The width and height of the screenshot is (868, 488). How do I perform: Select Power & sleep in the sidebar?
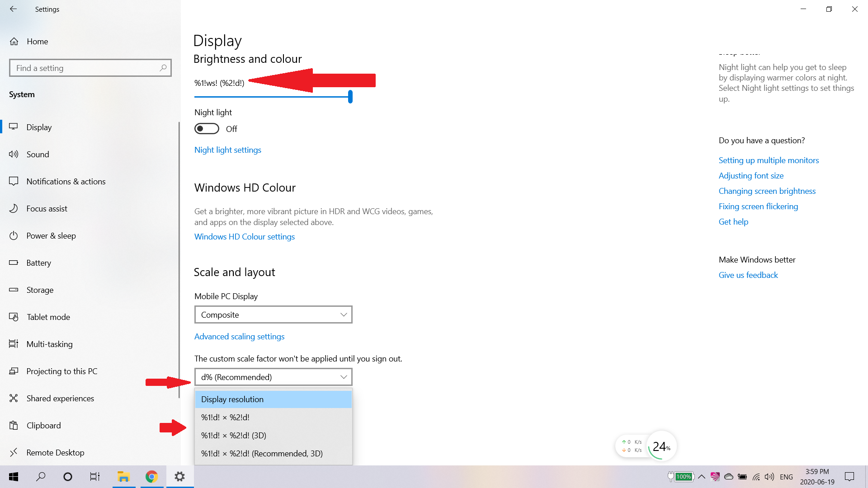(x=51, y=235)
